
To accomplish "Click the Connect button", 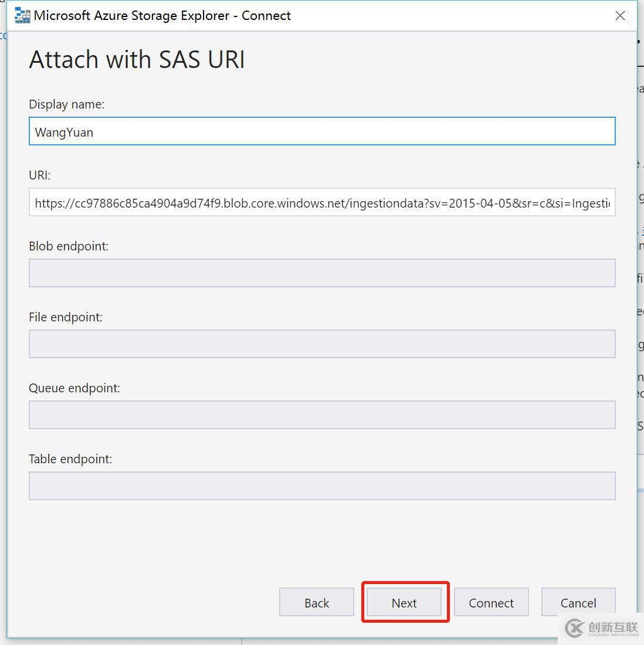I will pos(492,602).
